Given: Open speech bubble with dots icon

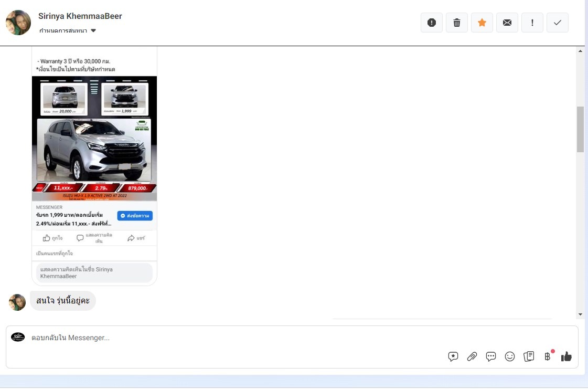Looking at the screenshot, I should pos(490,356).
